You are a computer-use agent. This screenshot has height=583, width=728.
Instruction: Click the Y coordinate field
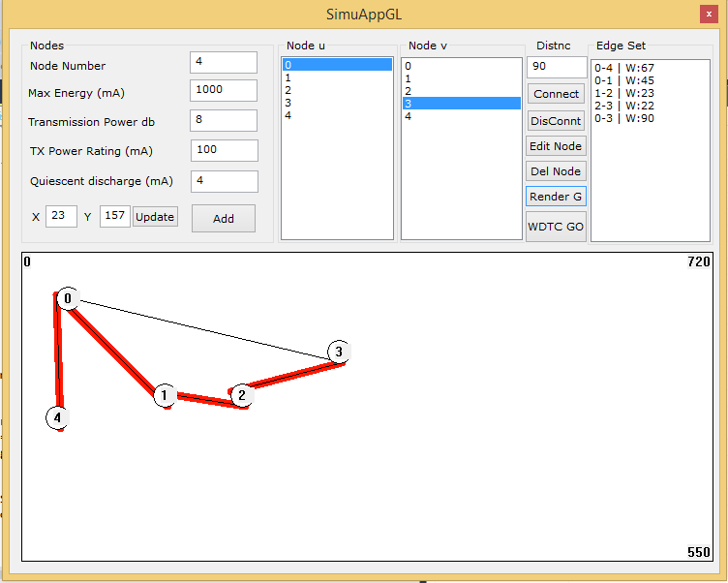pos(114,217)
